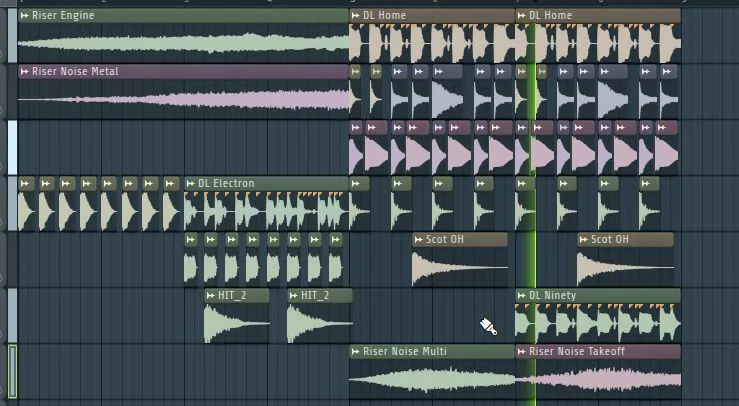Image resolution: width=739 pixels, height=406 pixels.
Task: Select the "Riser Noise Metal" clip title
Action: [x=75, y=72]
